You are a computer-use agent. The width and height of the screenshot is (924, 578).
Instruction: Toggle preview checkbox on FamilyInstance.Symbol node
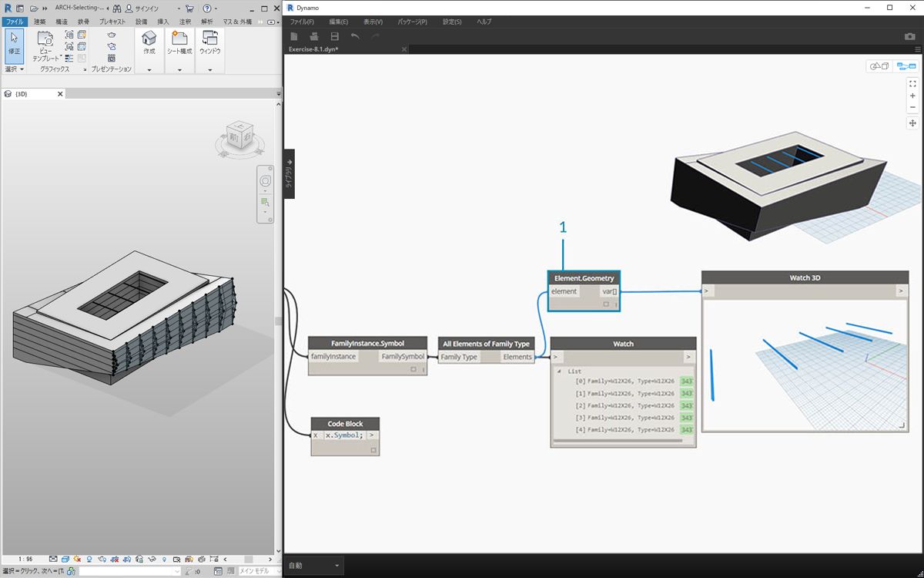(413, 369)
